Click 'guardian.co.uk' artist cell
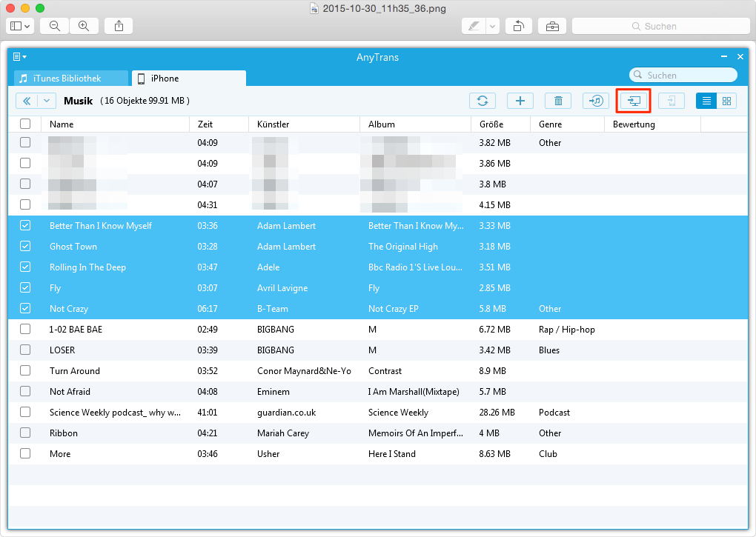The height and width of the screenshot is (537, 756). click(286, 413)
